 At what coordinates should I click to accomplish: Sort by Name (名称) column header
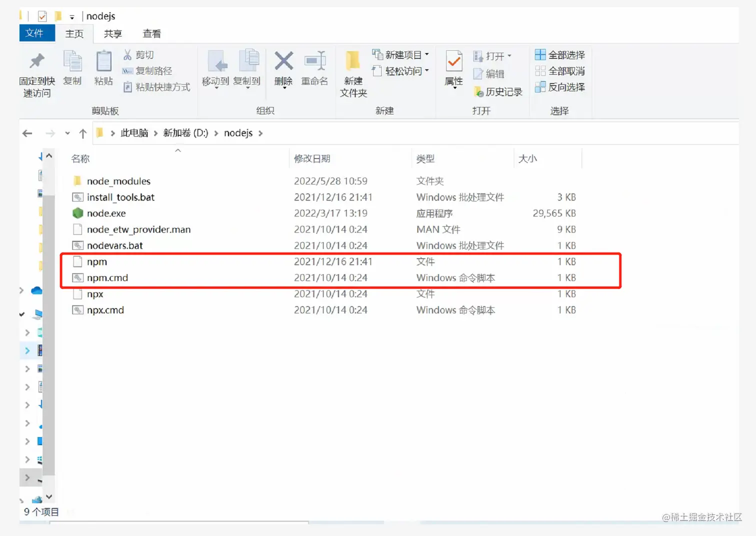80,159
